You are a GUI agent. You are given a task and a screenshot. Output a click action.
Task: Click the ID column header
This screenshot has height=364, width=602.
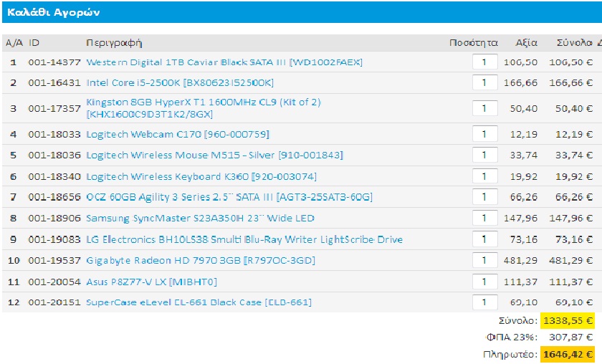(34, 42)
